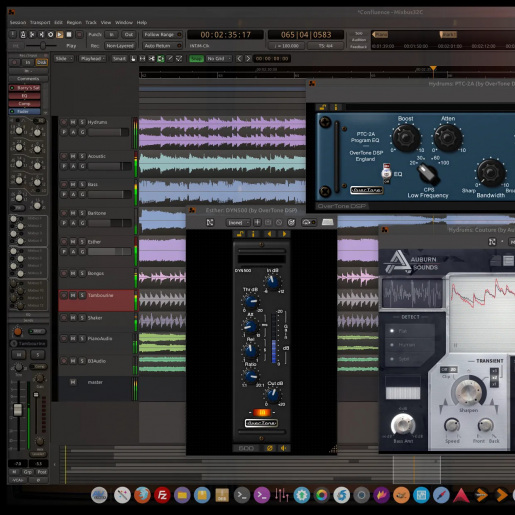The image size is (515, 515).
Task: Select the Grab (hand) mouse tool
Action: pos(133,59)
